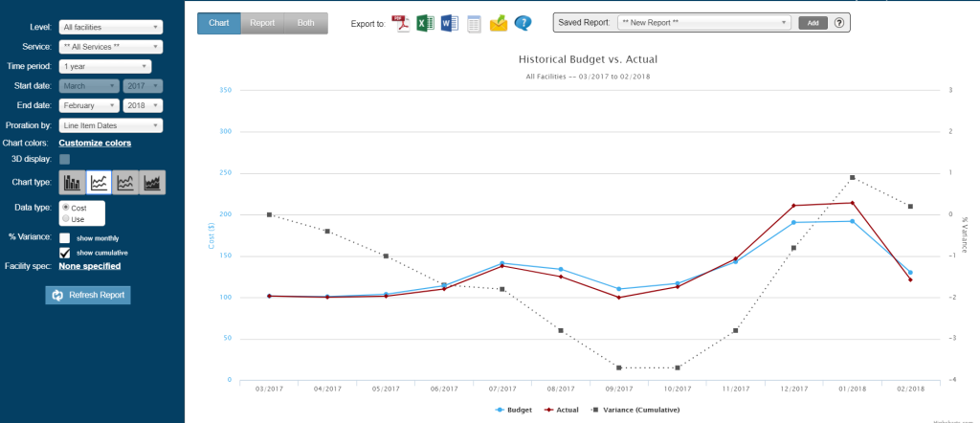980x423 pixels.
Task: Toggle the Budget series in legend
Action: coord(514,410)
